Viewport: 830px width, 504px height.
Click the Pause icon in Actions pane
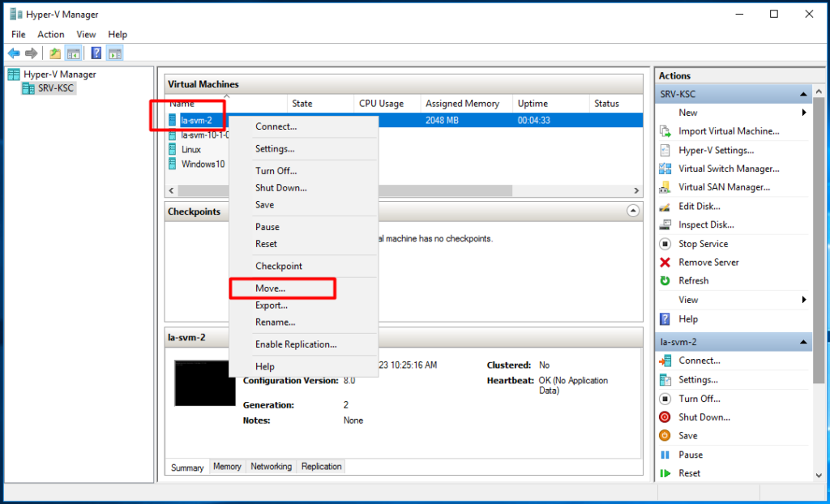(x=665, y=455)
